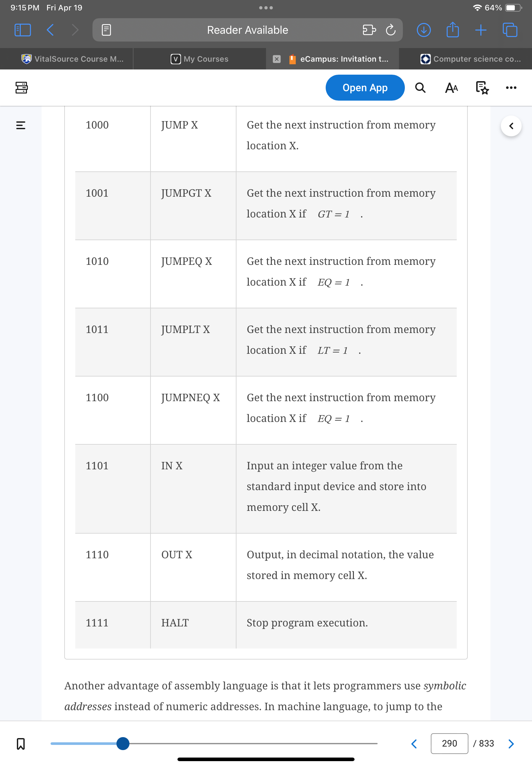
Task: Open the notebook highlights icon
Action: tap(482, 88)
